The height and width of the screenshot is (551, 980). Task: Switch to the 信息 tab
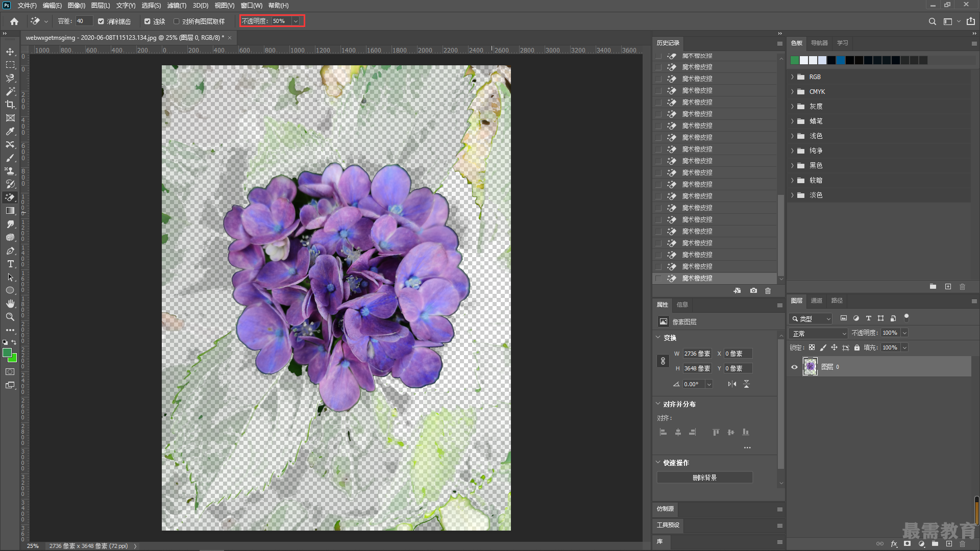[682, 305]
